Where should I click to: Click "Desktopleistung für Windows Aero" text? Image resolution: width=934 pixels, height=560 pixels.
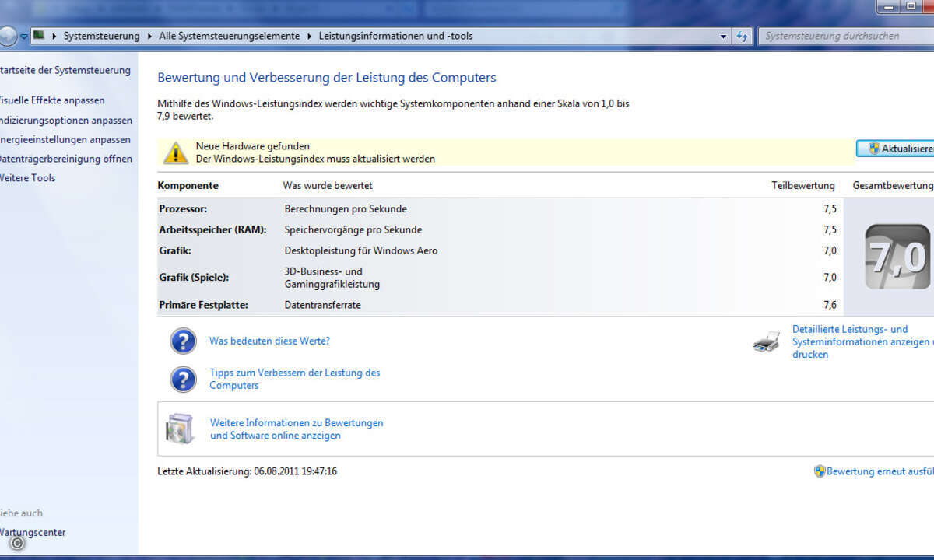pos(361,251)
